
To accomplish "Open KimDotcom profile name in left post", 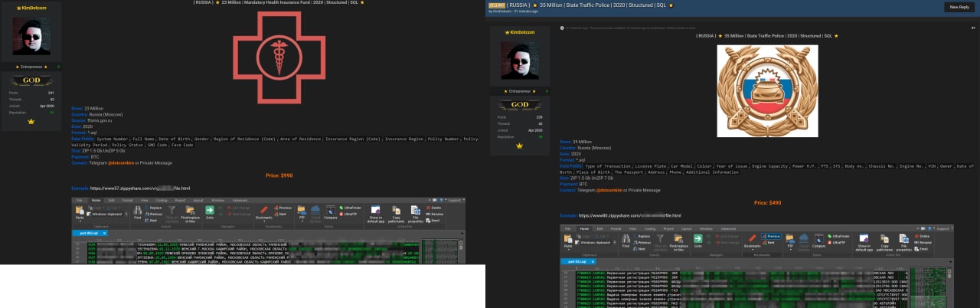I will point(32,8).
